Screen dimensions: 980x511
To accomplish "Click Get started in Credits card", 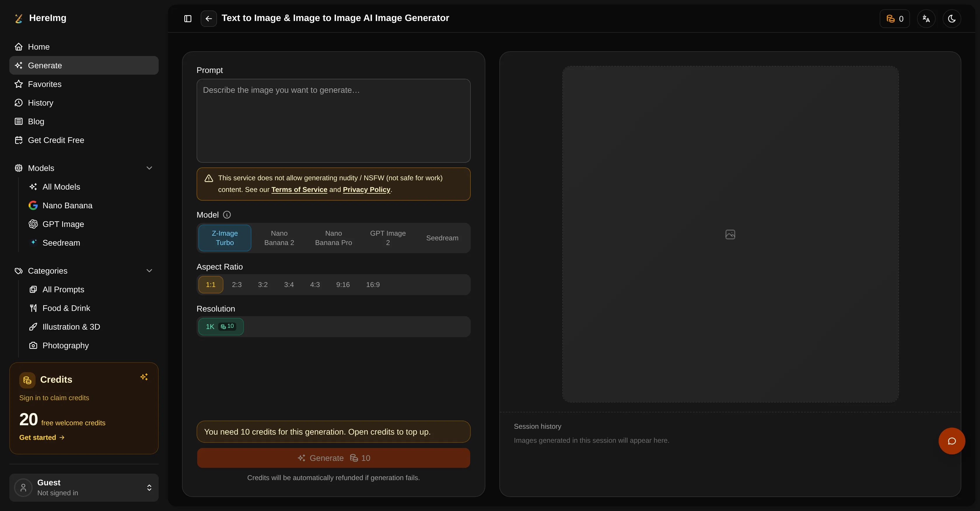I will (x=42, y=437).
